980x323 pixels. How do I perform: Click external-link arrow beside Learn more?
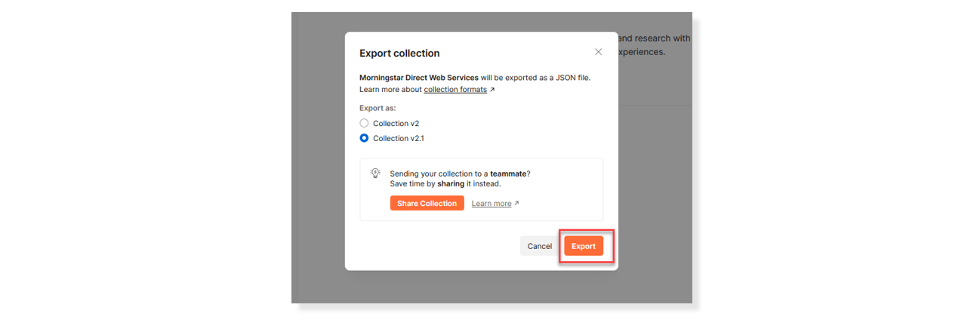pos(516,204)
